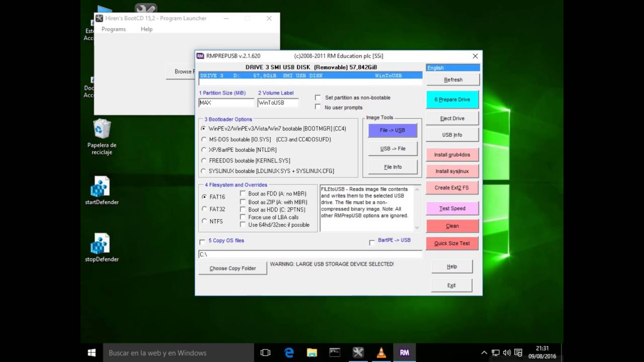Click Install grub4dos
This screenshot has width=644, height=362.
[x=452, y=154]
